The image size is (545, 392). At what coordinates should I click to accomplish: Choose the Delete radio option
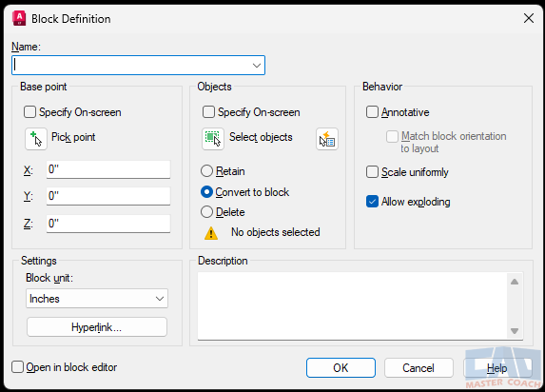(206, 212)
